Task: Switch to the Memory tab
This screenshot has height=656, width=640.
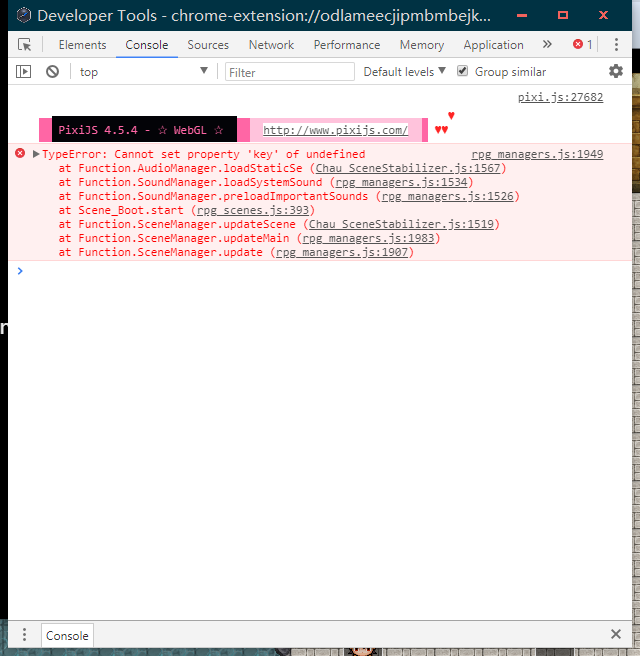Action: [422, 45]
